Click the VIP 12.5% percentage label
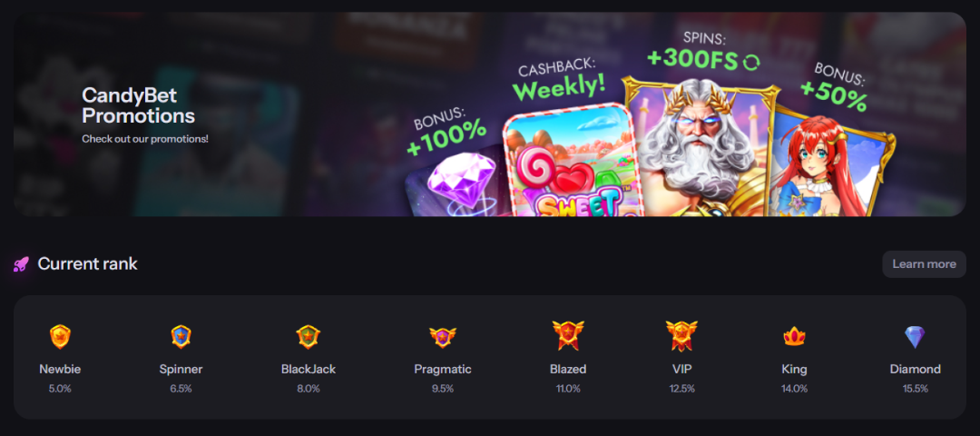The width and height of the screenshot is (980, 436). click(681, 389)
